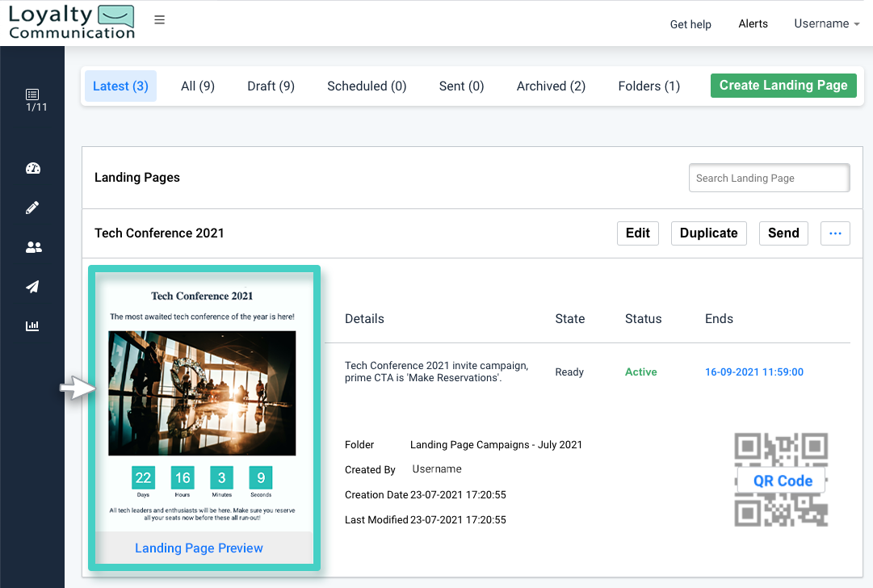Click the Tech Conference 2021 row title
Viewport: 873px width, 588px height.
pos(159,233)
